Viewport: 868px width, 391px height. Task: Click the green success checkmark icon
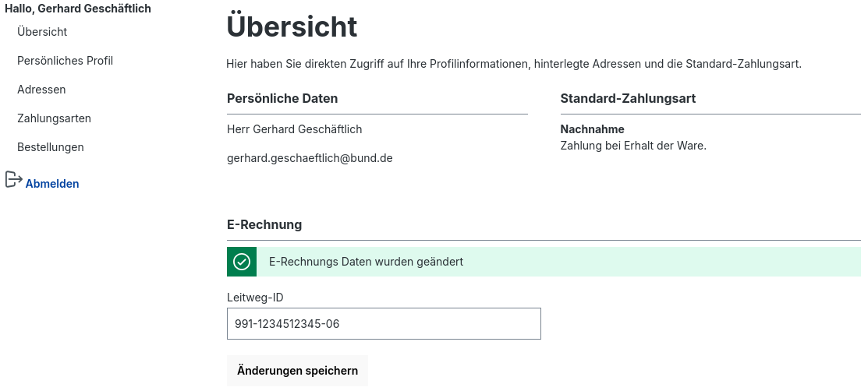point(242,262)
